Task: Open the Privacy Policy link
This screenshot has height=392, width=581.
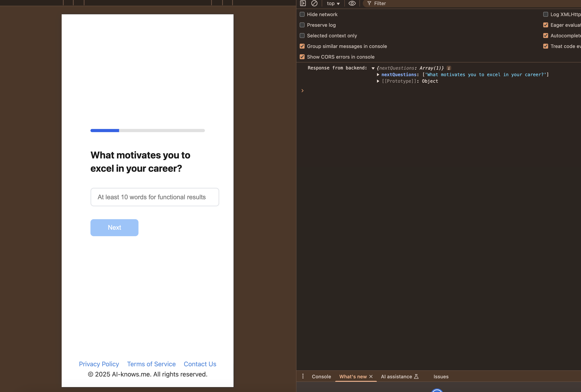Action: tap(99, 364)
